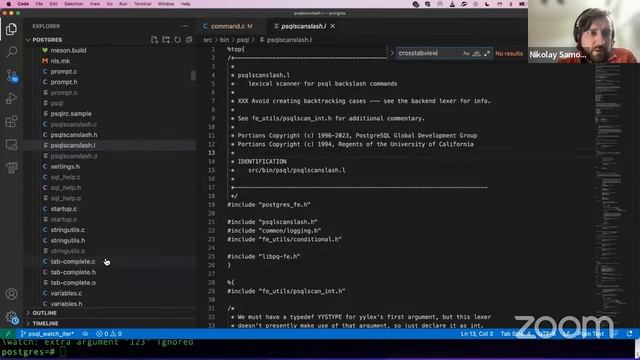Open psqlrc.sample file
640x360 pixels.
[x=71, y=113]
